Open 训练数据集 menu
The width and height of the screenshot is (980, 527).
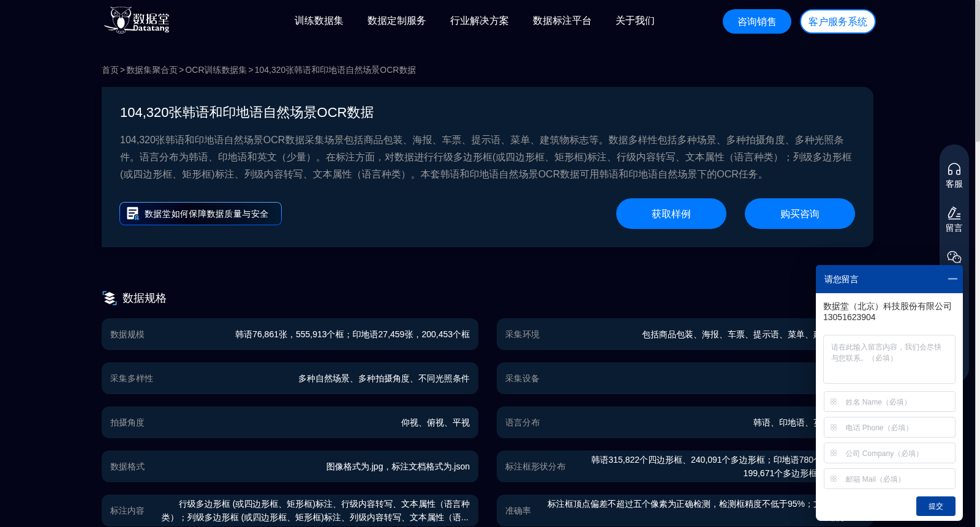(x=318, y=21)
